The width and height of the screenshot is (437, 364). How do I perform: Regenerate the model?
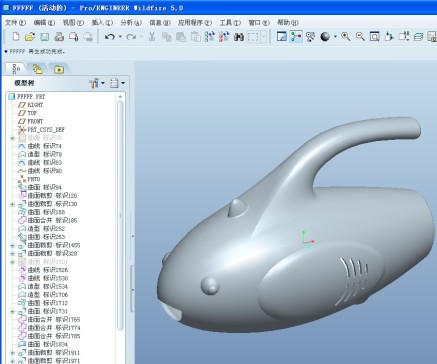[210, 36]
